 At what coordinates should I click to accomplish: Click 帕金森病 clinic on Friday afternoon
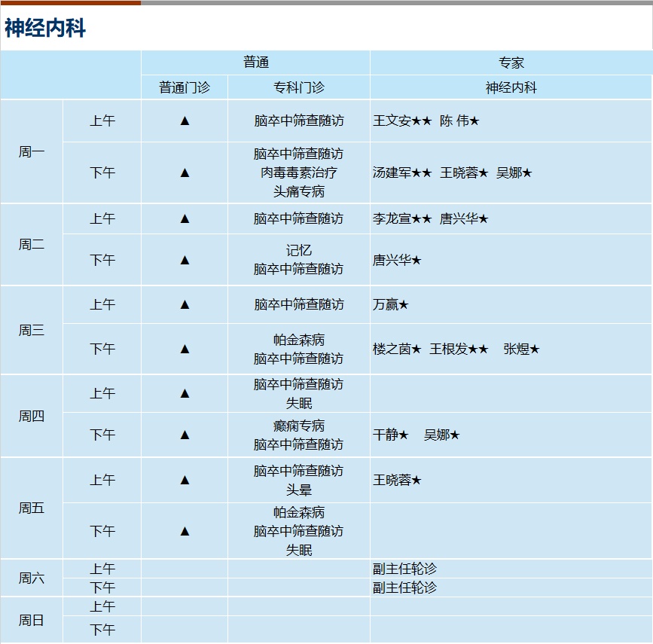pyautogui.click(x=298, y=512)
